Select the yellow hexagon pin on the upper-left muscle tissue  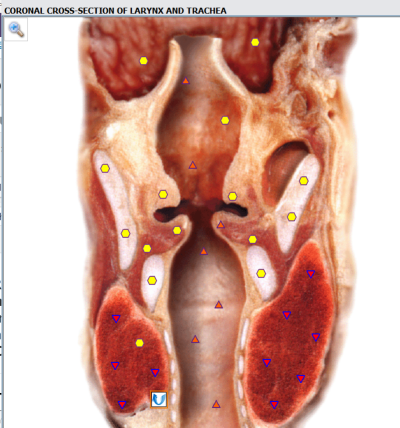[x=143, y=61]
